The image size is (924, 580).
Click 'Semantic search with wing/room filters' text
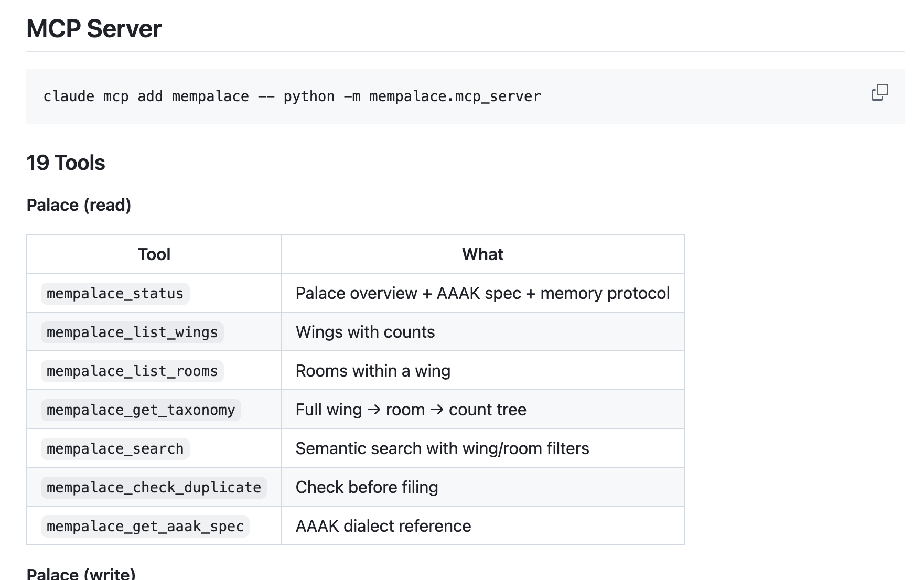coord(442,448)
